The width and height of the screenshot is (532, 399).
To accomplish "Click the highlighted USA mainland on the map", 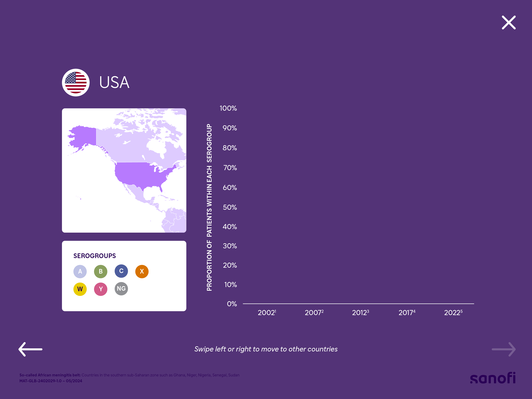I will click(x=139, y=174).
